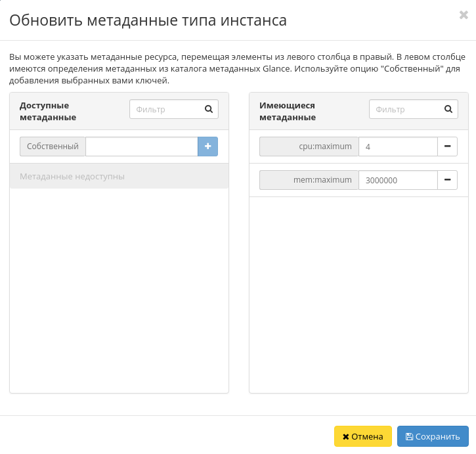
Task: Focus the filter field under Имеющиеся метаданные
Action: [405, 110]
